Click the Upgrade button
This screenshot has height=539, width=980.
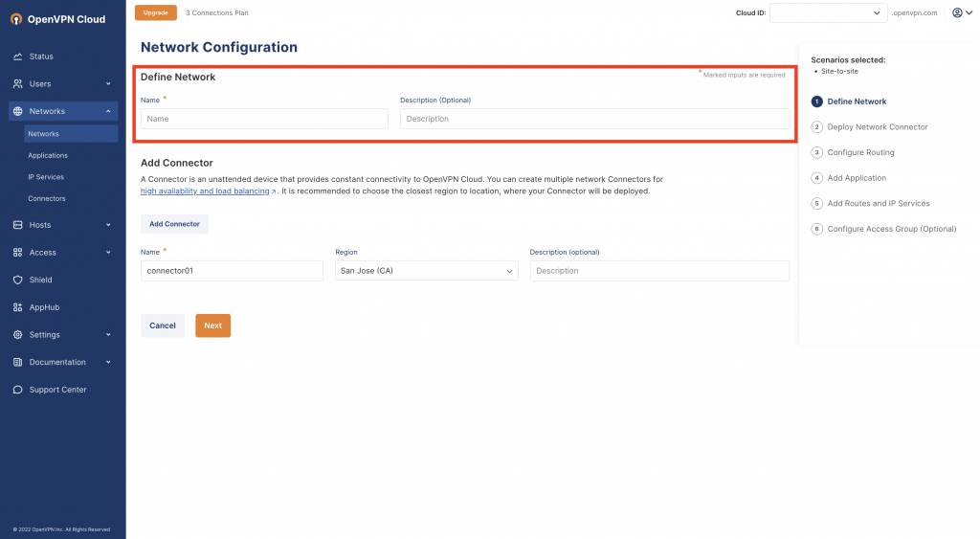156,12
